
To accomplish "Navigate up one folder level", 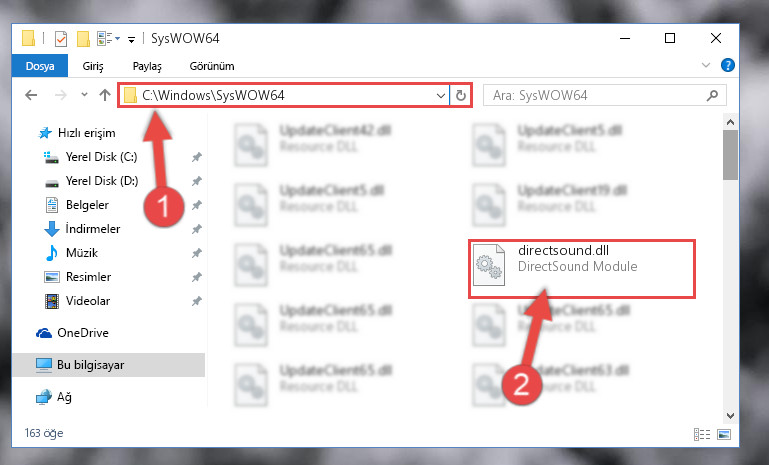I will coord(104,95).
